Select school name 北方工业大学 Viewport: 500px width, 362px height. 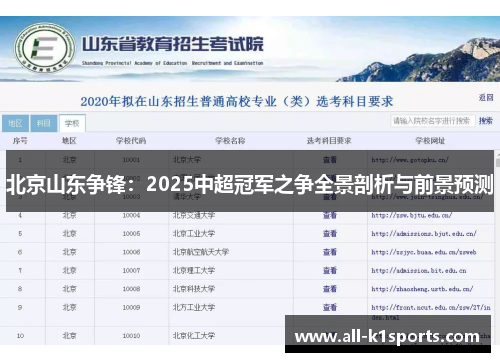point(194,307)
